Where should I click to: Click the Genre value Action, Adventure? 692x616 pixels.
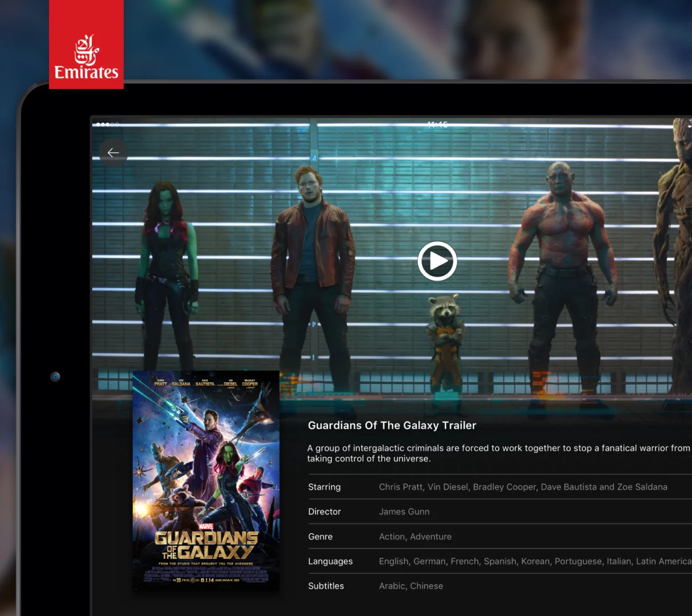point(415,537)
